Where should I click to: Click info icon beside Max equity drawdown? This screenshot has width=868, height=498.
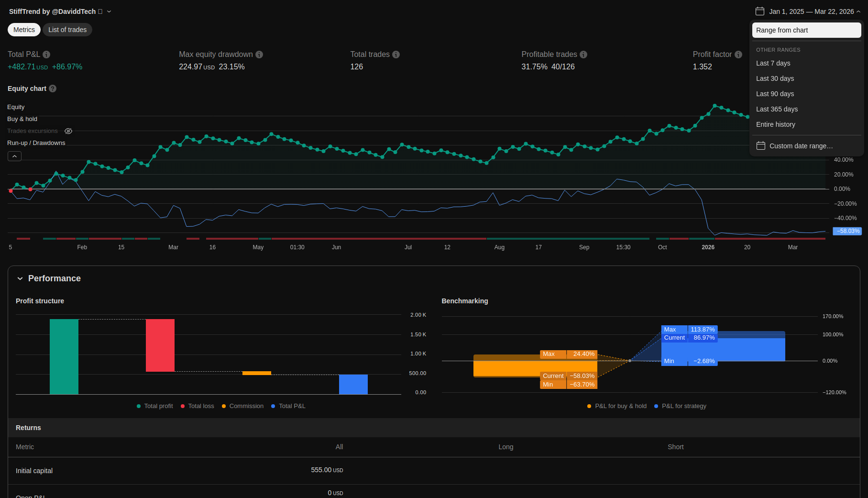coord(259,55)
